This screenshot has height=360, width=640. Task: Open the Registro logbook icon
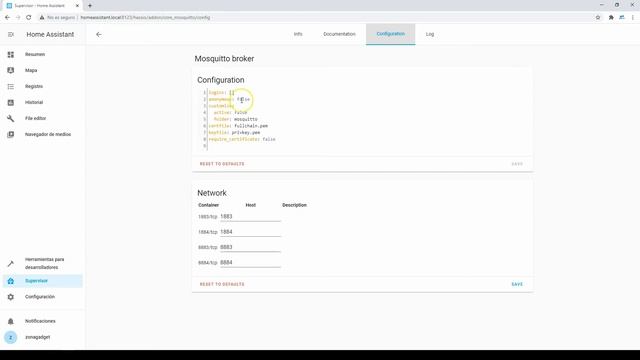point(11,87)
